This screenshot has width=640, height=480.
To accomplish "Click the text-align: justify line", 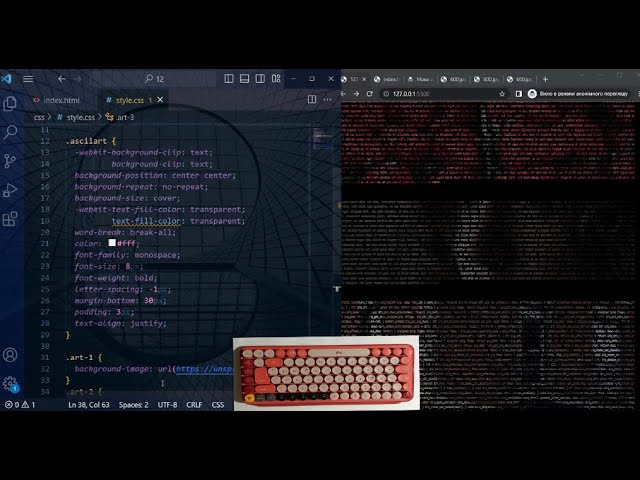I will [120, 323].
